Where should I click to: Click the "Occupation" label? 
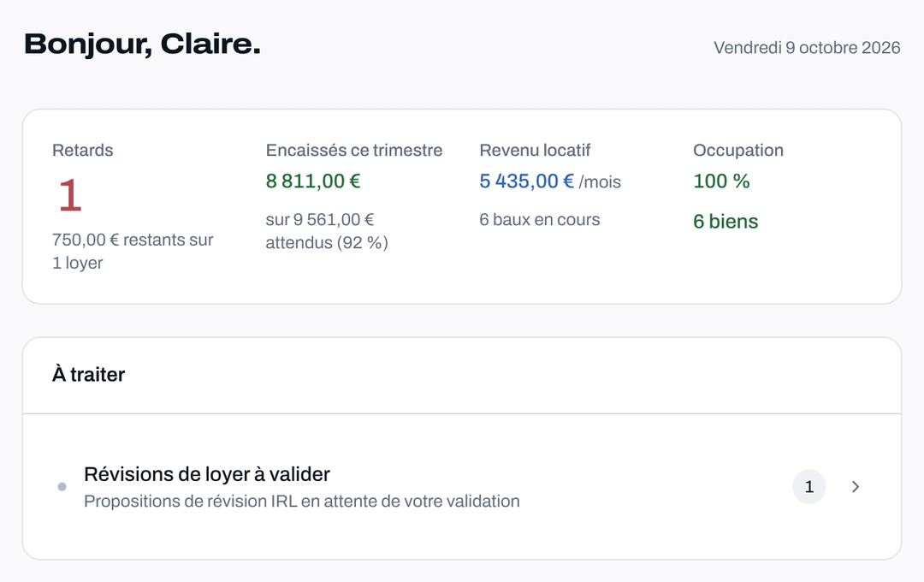pyautogui.click(x=737, y=151)
